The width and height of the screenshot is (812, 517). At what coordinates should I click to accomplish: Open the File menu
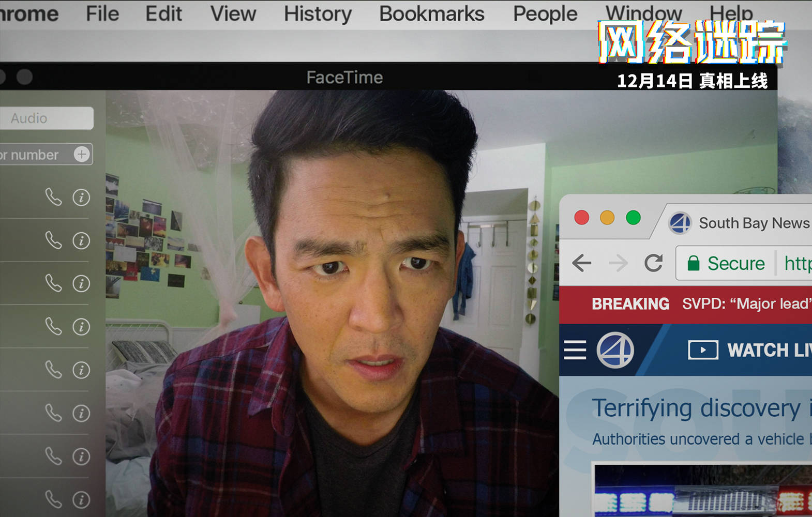point(102,13)
